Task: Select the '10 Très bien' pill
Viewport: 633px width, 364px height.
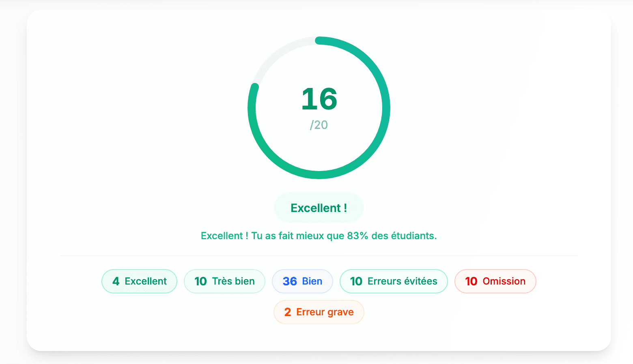Action: click(224, 281)
